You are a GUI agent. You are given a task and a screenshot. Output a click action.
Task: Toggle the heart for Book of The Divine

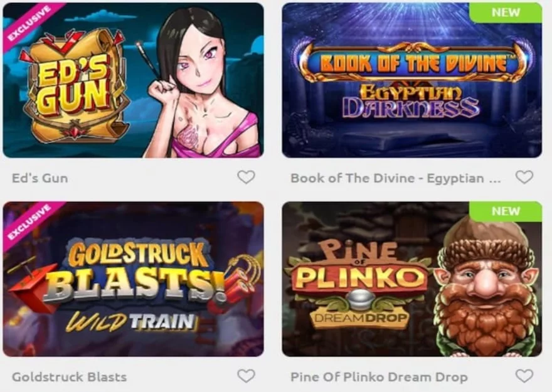click(524, 177)
